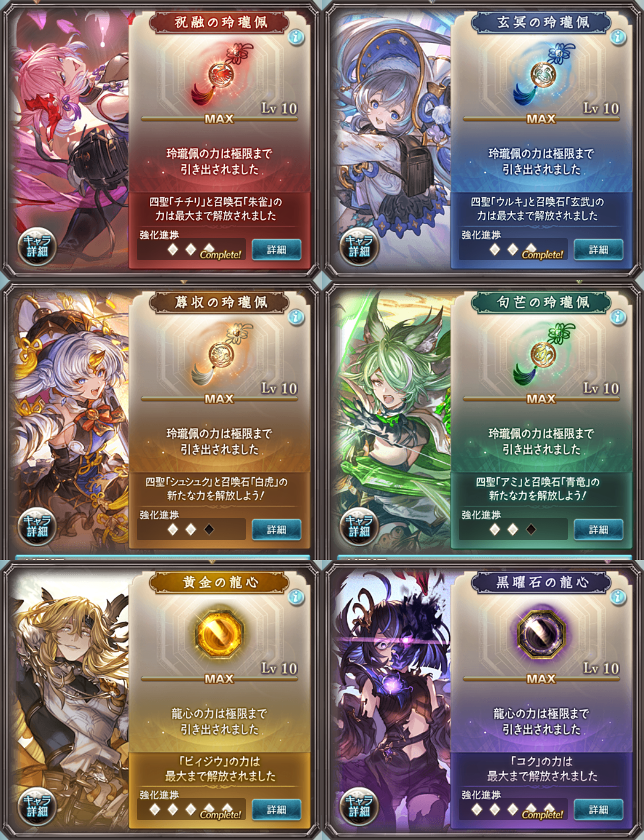
Task: Click 詳細 button in 黄金の龍心 panel
Action: pos(276,809)
